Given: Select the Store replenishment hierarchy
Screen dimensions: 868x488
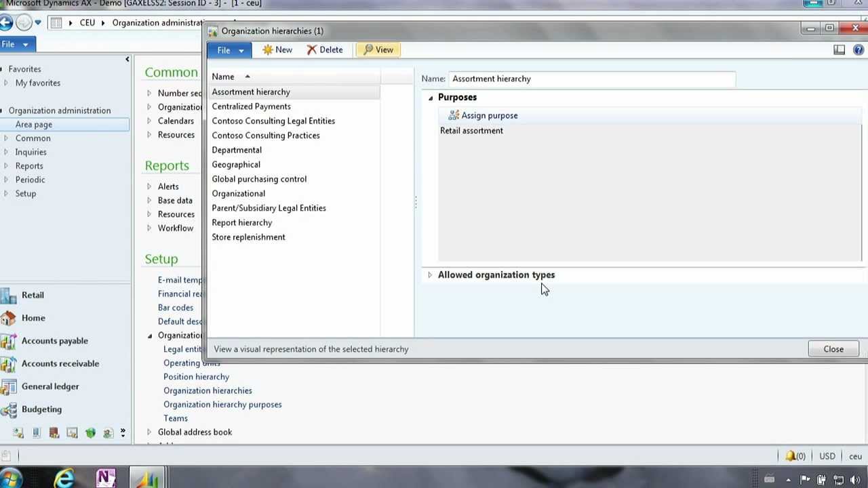Looking at the screenshot, I should coord(248,237).
